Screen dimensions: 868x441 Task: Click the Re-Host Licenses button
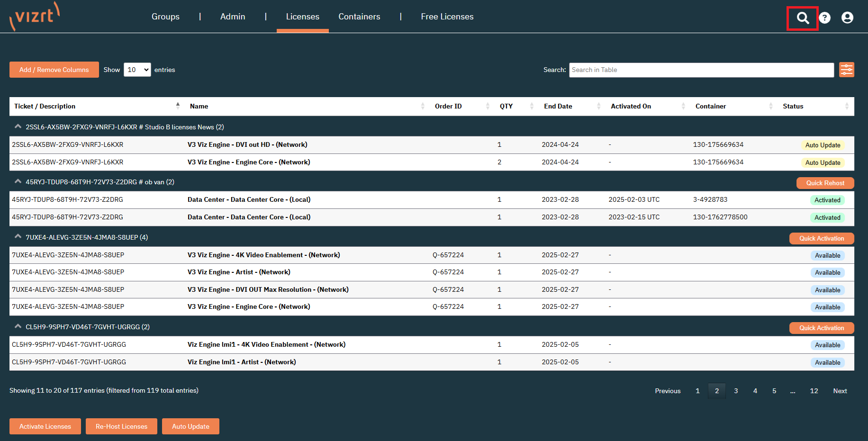121,426
